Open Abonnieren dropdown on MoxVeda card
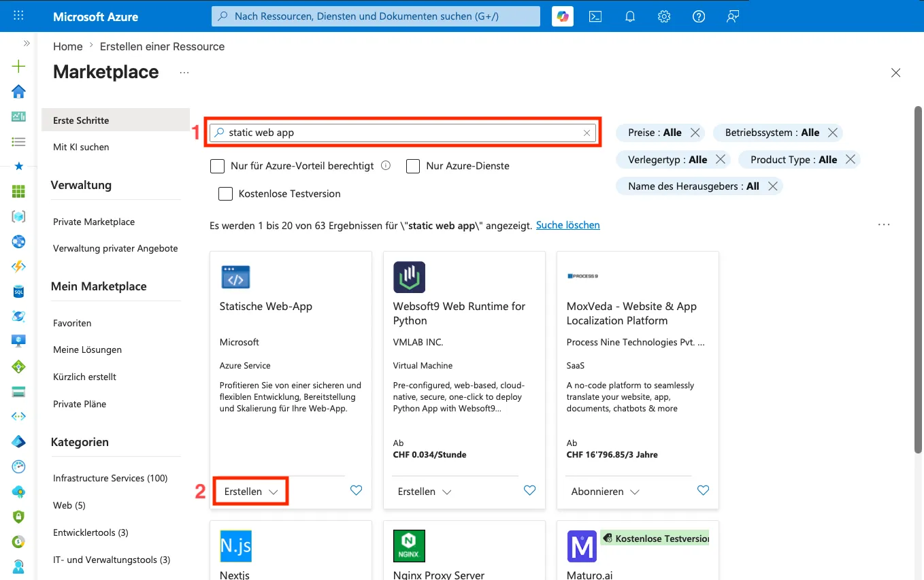 click(605, 492)
